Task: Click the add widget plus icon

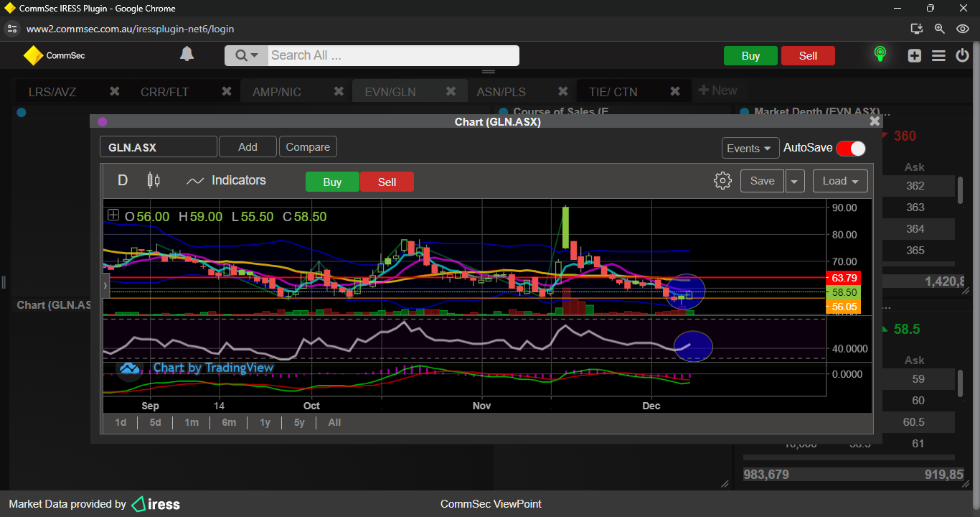Action: coord(914,55)
